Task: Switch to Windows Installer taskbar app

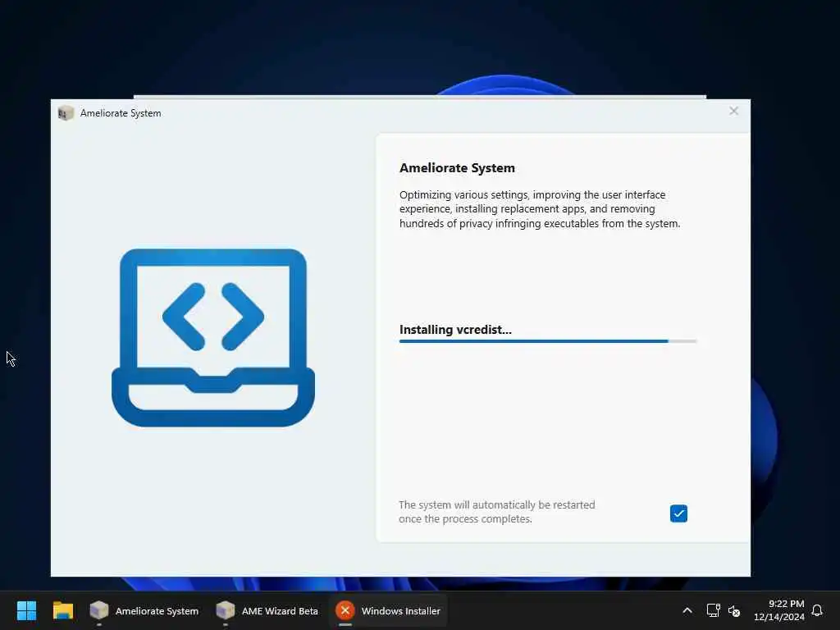Action: pyautogui.click(x=388, y=610)
